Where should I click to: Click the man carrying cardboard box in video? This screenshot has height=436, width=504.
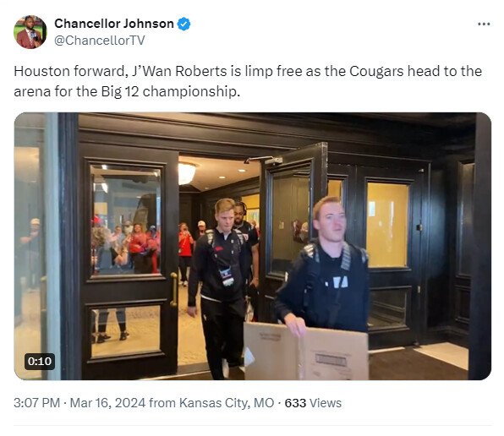(x=325, y=266)
